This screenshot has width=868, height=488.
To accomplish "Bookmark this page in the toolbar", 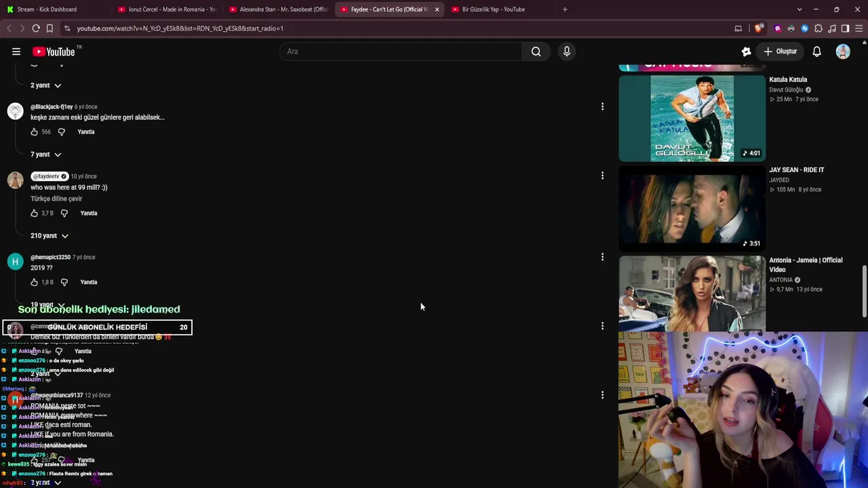I will pos(50,28).
